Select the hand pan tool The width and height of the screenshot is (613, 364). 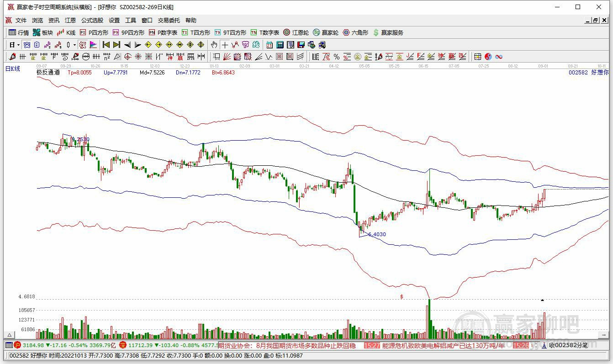point(214,45)
